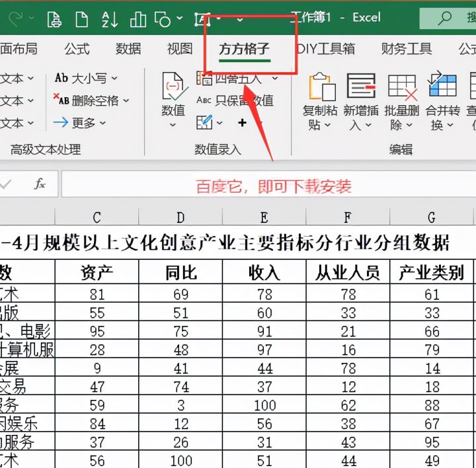Click the Ab 大小写 case tool
Image resolution: width=476 pixels, height=468 pixels.
81,78
